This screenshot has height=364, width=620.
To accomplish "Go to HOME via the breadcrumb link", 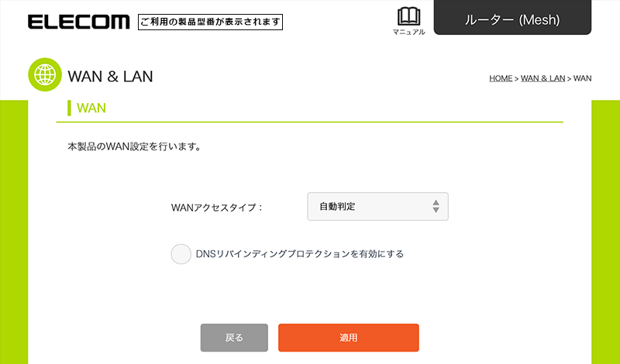I will point(501,78).
